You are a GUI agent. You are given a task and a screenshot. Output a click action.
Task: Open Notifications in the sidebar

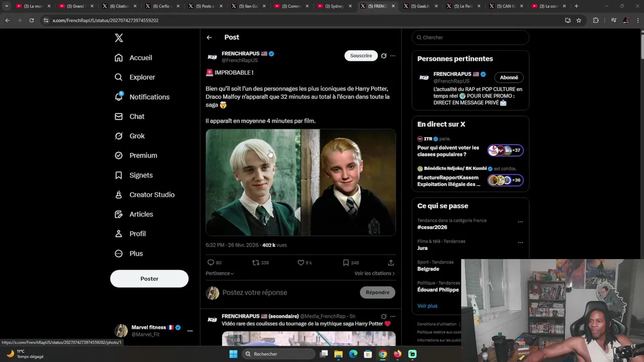[142, 97]
